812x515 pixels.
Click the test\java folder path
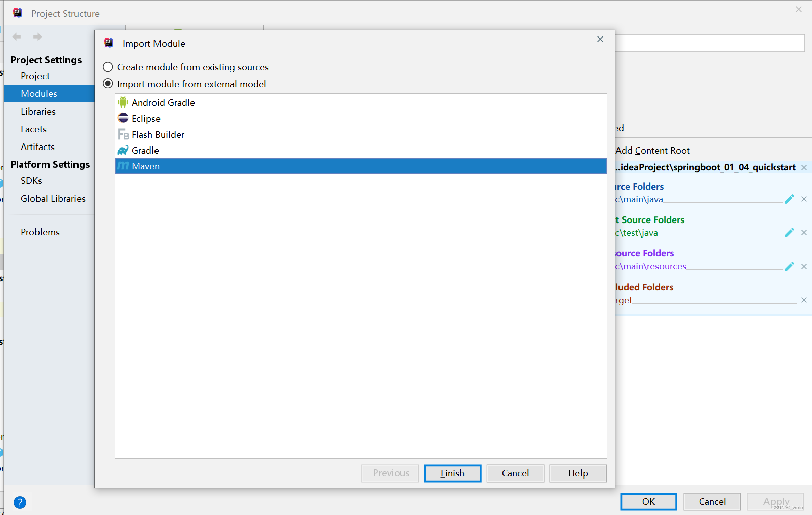tap(637, 233)
